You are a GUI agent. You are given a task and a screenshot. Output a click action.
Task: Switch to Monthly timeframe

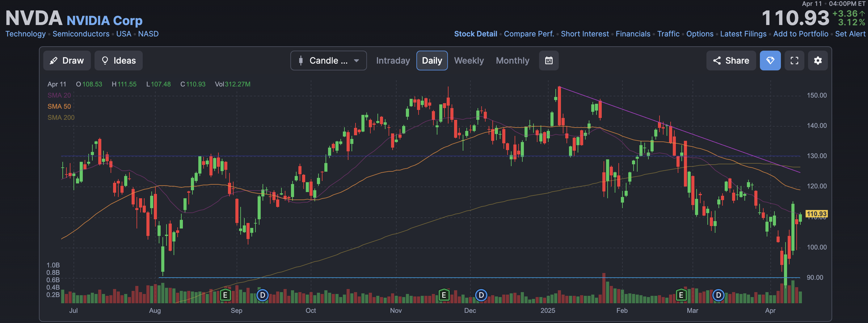point(512,61)
